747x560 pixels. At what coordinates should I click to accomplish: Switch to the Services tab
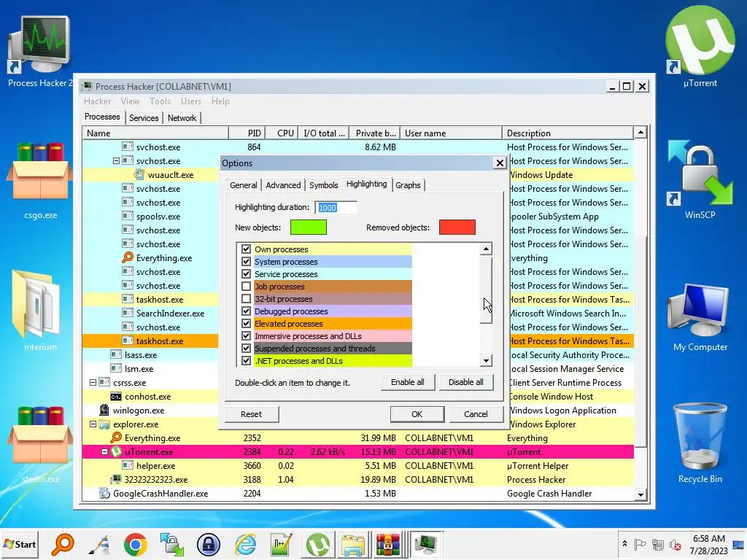point(144,118)
